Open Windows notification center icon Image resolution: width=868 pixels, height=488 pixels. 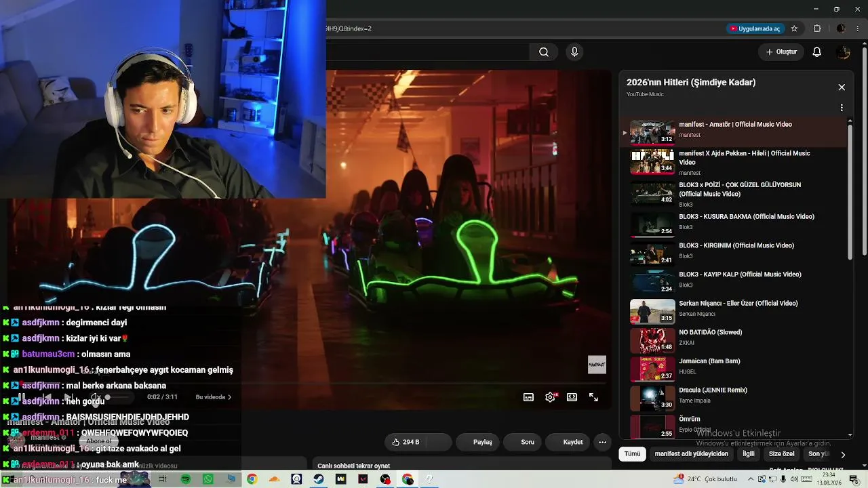click(x=854, y=479)
